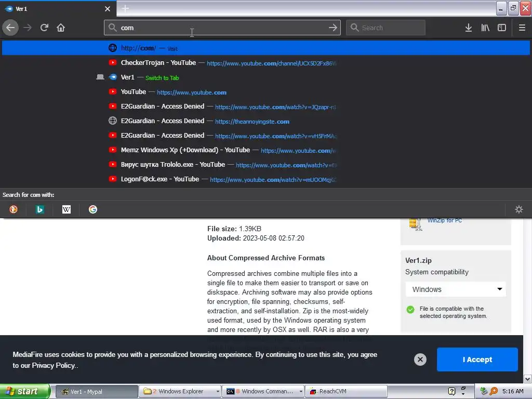This screenshot has height=399, width=532.
Task: Open a new tab with plus button
Action: coord(125,8)
